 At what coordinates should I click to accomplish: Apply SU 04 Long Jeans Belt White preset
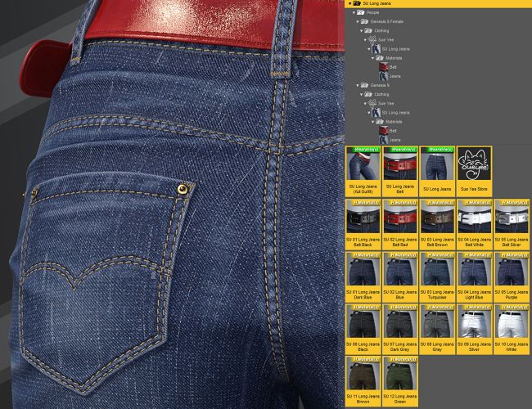[474, 222]
